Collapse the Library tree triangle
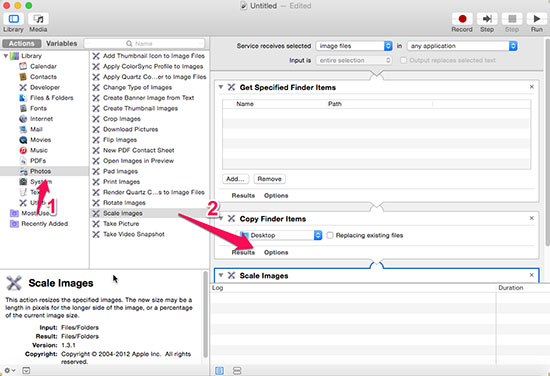This screenshot has height=376, width=550. (6, 56)
